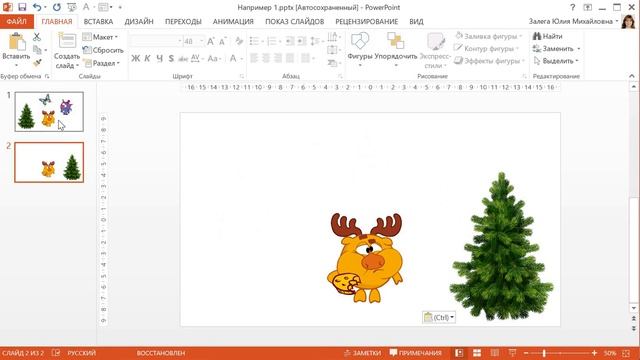Select slide 1 thumbnail
Viewport: 640px width, 360px height.
49,111
